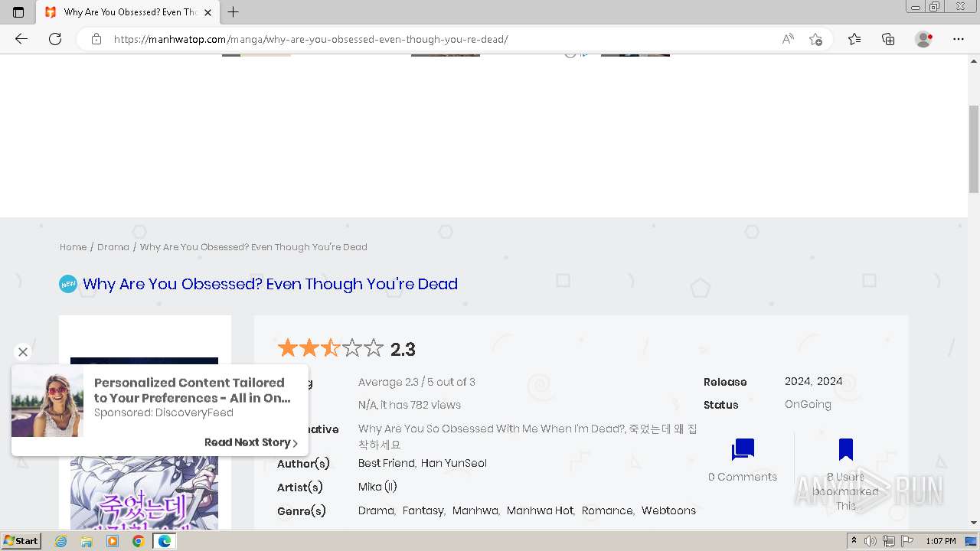Open the Favorites list

tap(854, 39)
